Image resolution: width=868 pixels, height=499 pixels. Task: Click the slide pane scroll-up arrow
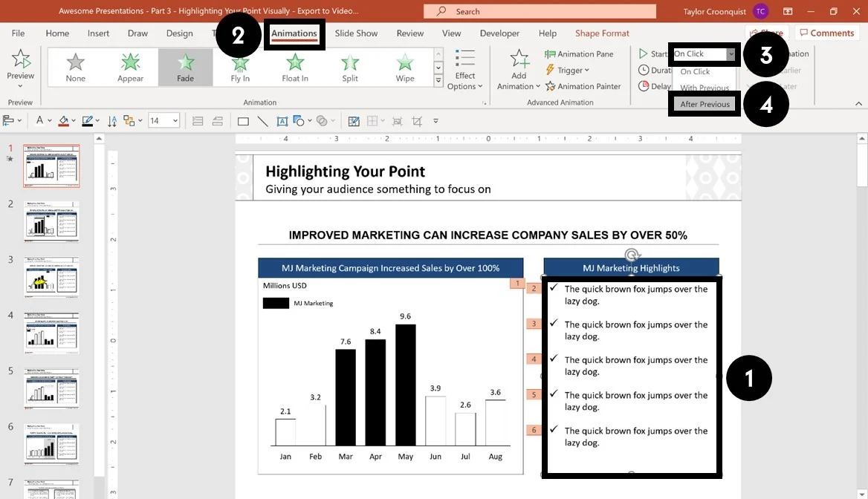[99, 138]
